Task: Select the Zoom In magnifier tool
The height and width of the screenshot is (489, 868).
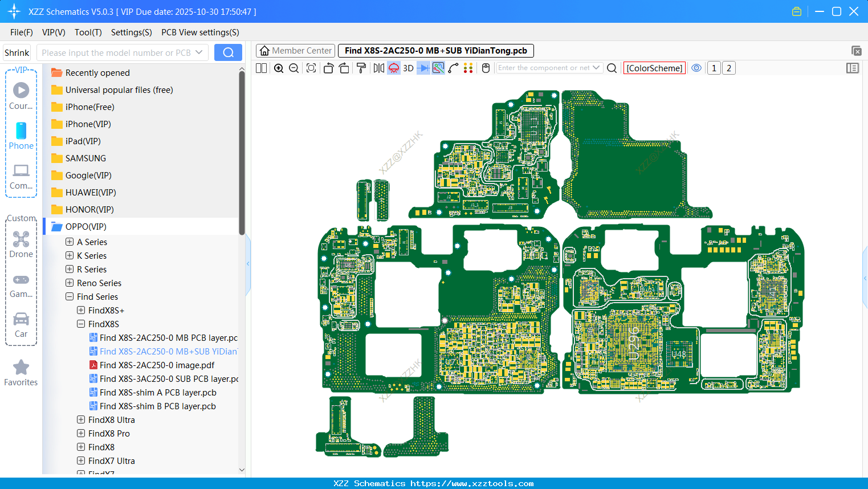Action: click(x=279, y=68)
